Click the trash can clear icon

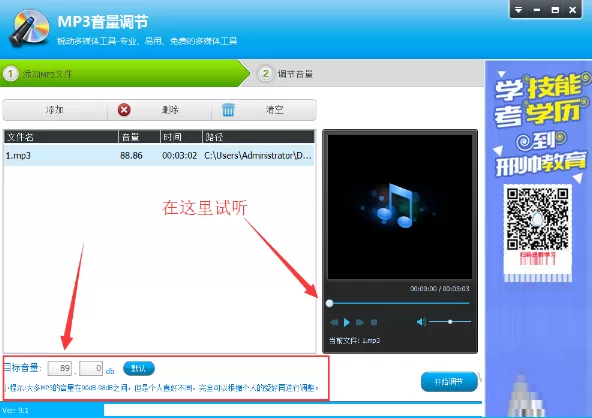point(228,110)
